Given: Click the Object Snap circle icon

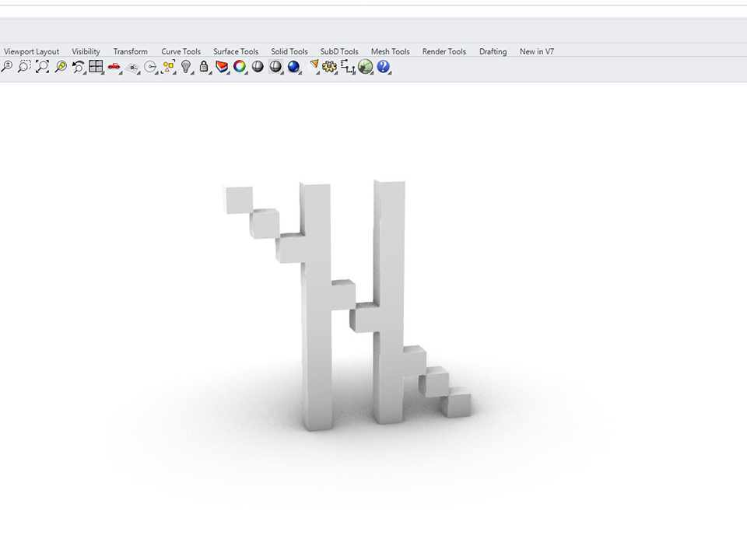Looking at the screenshot, I should [x=150, y=67].
